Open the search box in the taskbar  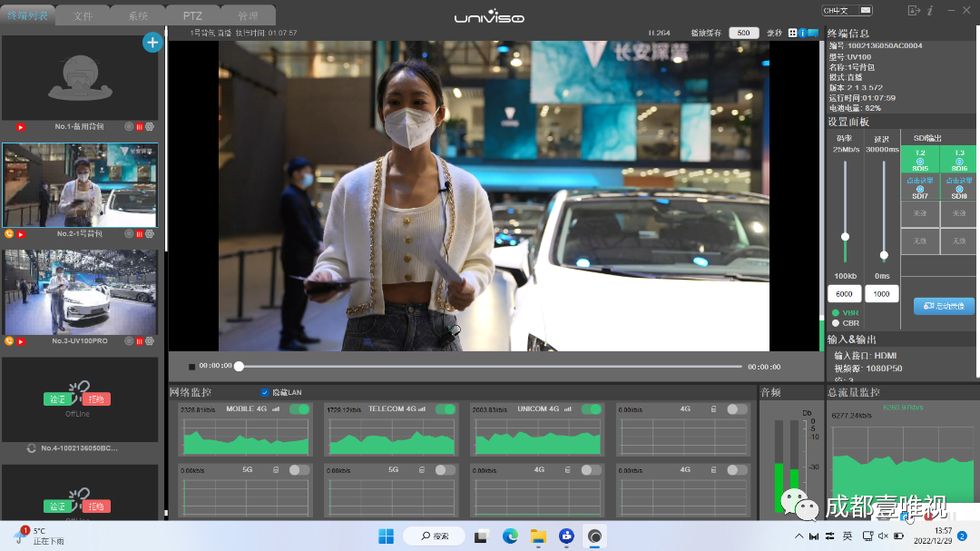[x=435, y=536]
